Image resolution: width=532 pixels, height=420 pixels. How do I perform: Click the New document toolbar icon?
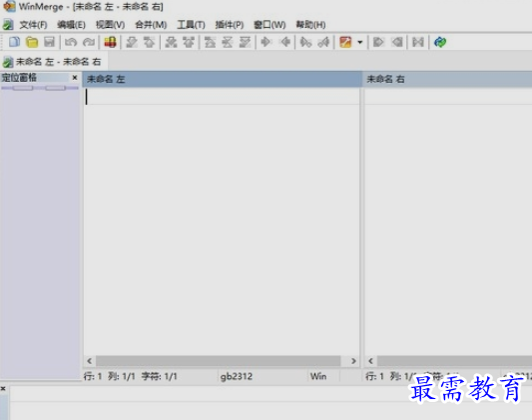(x=14, y=42)
